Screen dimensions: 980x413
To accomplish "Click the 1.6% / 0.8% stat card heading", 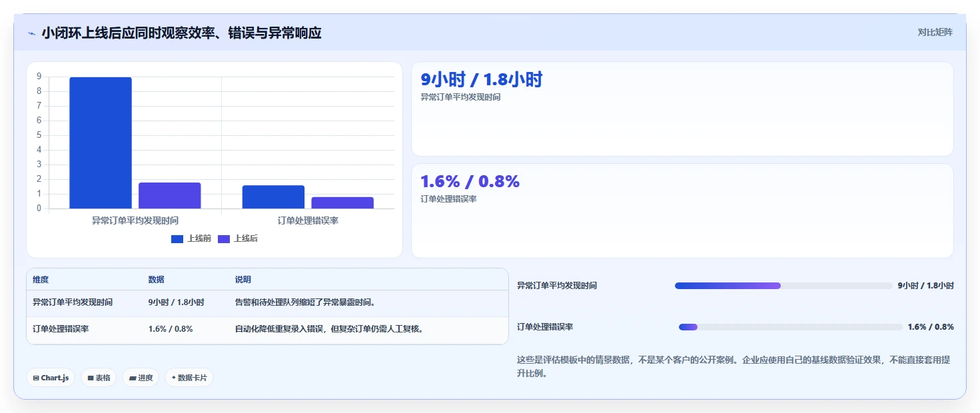I will [470, 181].
